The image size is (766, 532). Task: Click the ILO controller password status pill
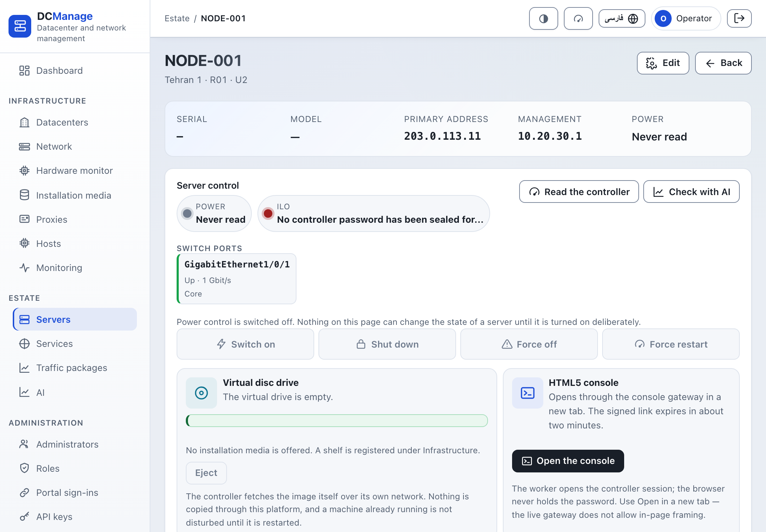click(x=373, y=213)
